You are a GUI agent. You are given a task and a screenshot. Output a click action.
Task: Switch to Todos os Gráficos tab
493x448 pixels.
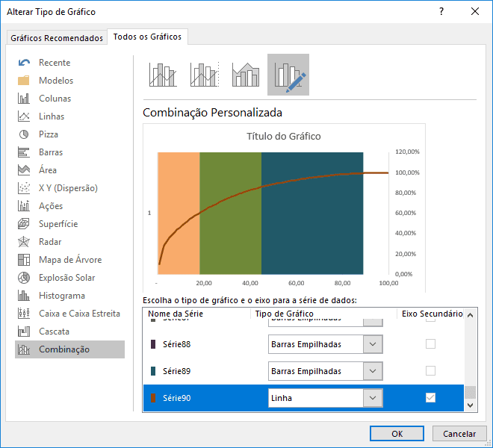coord(147,37)
